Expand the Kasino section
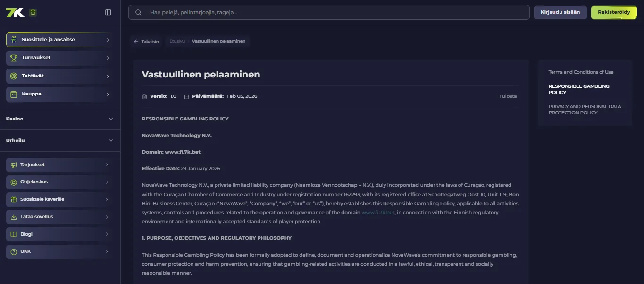 point(60,119)
